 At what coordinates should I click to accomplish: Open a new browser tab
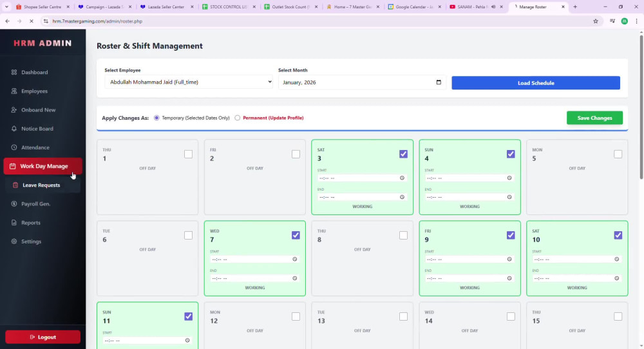pyautogui.click(x=575, y=7)
